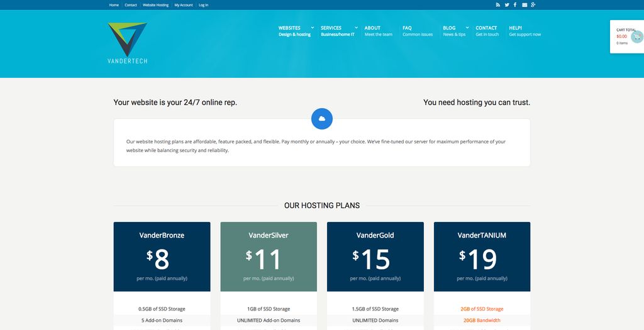
Task: Open the FAQ Common issues page
Action: click(418, 31)
